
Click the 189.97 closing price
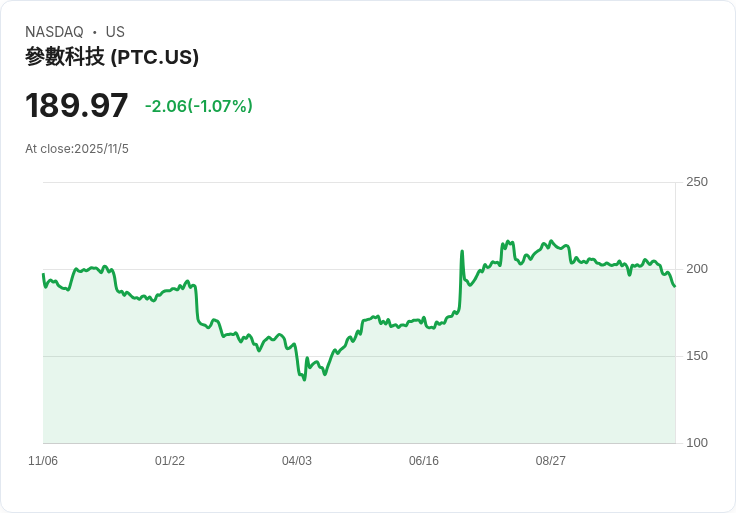tap(77, 105)
